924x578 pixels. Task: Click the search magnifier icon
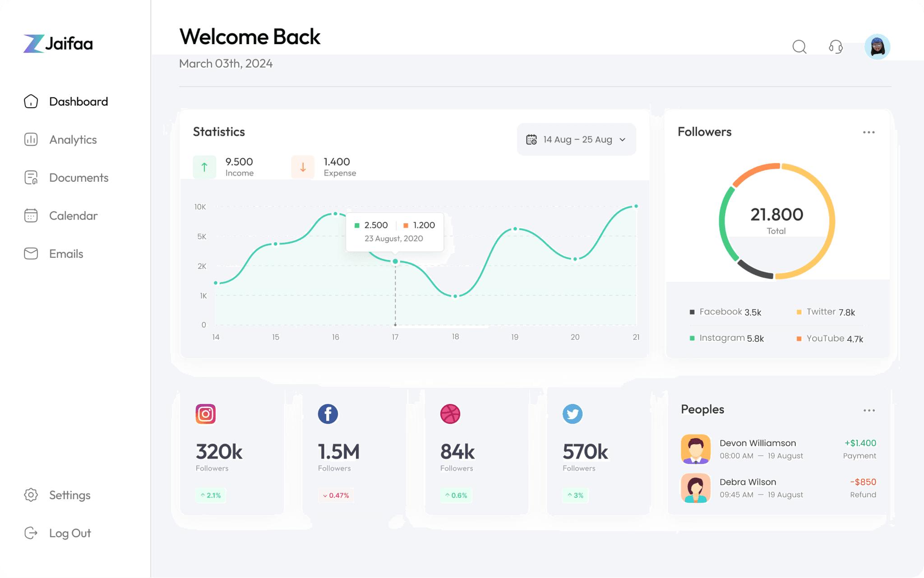799,46
